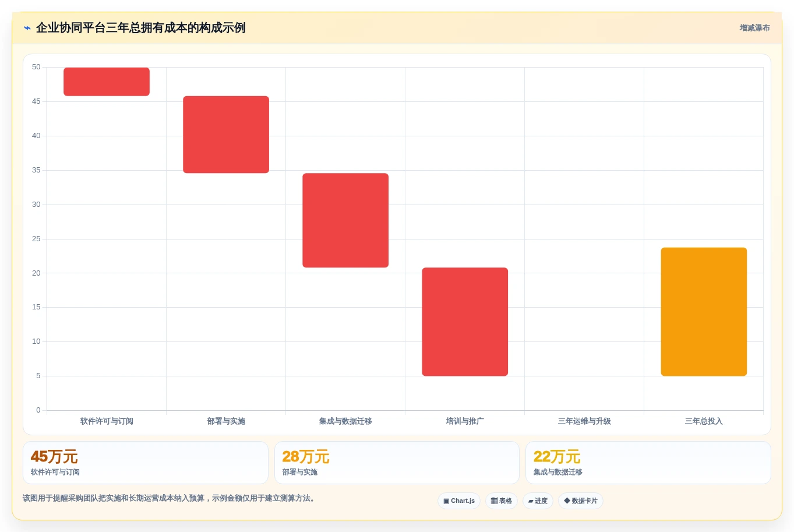794x532 pixels.
Task: Select the red 软件许可与订阅 waterfall bar
Action: coord(107,82)
